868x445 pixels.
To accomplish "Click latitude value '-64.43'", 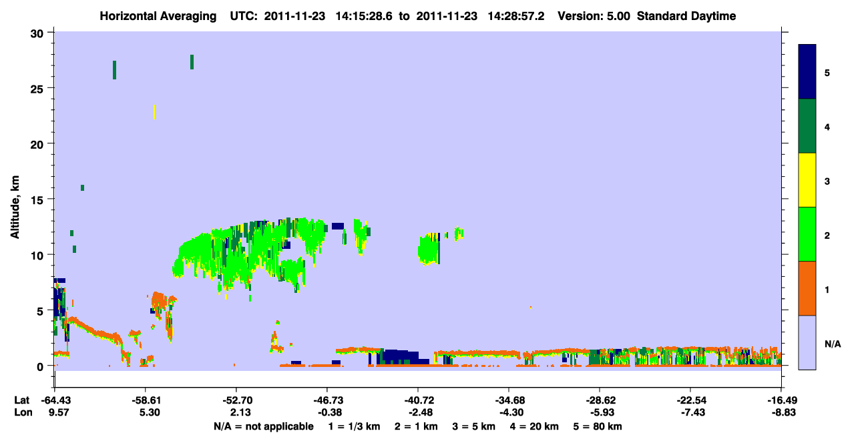I will tap(55, 400).
